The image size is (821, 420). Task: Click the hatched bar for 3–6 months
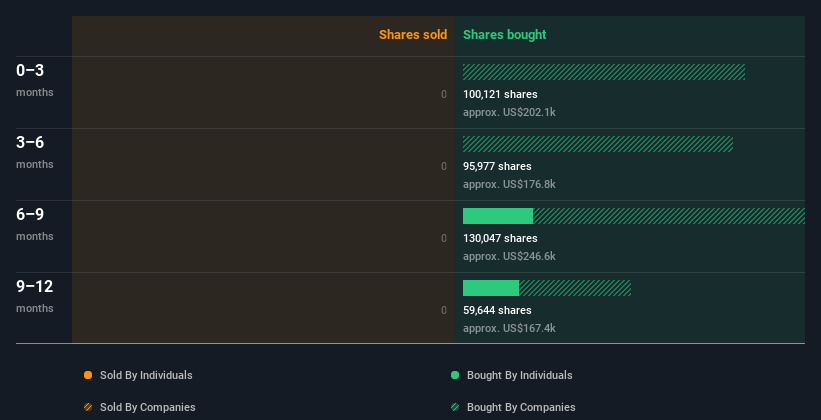[598, 144]
